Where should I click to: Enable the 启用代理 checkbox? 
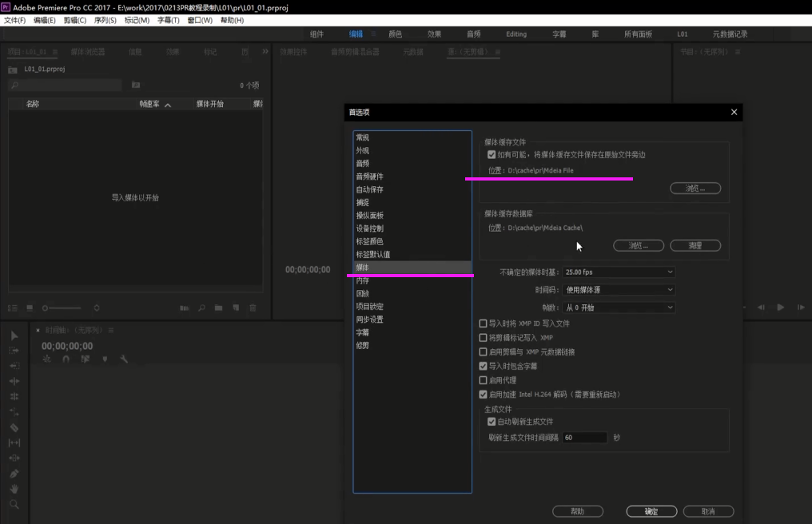483,380
